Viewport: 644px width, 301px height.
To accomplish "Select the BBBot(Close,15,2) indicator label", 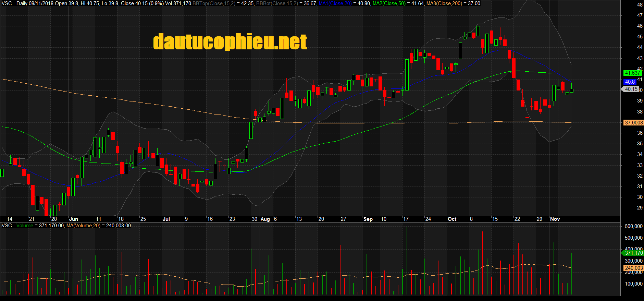I will tap(277, 3).
